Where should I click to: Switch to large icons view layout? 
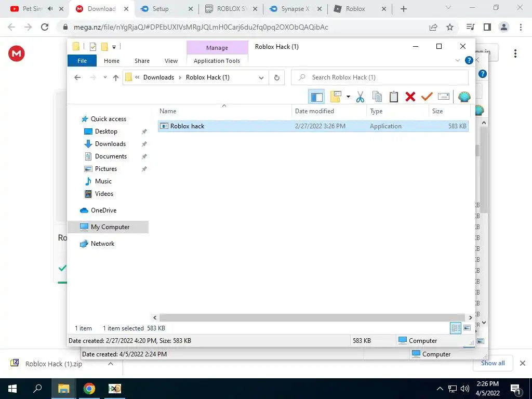[467, 328]
